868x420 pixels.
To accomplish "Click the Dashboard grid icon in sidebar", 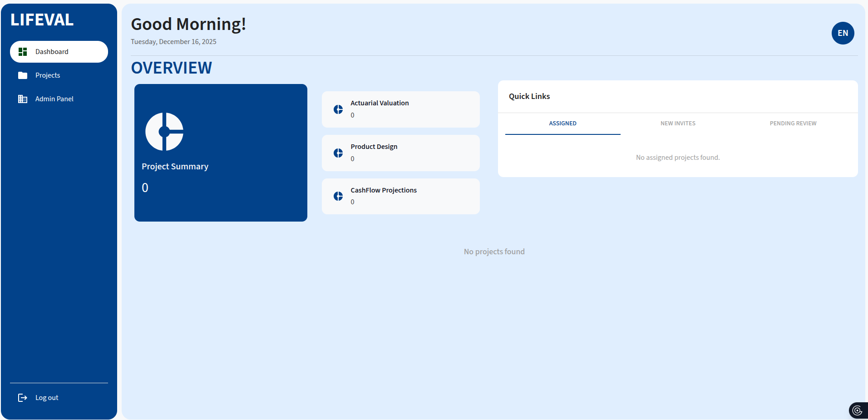I will click(x=23, y=52).
